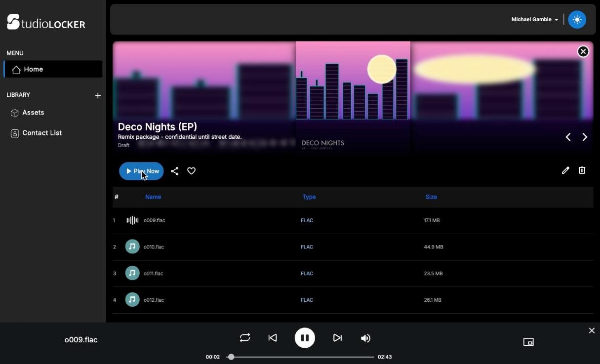Open picture-in-picture mini player
600x364 pixels.
pos(528,342)
